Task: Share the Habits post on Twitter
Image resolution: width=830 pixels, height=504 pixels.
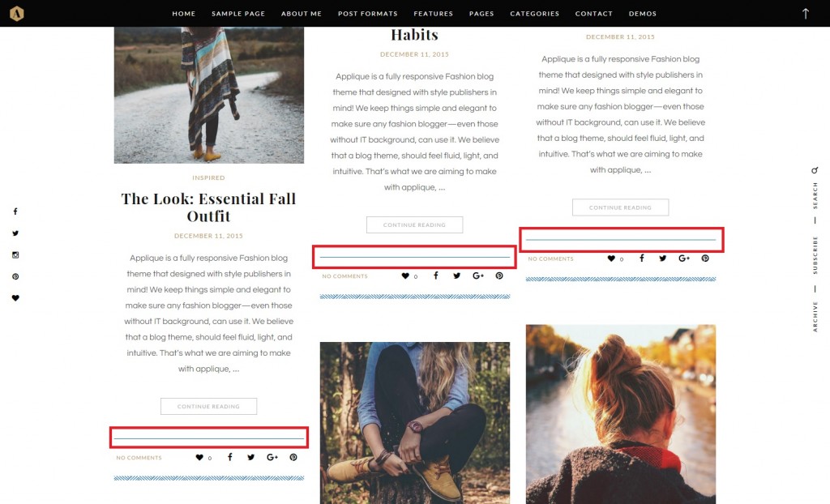Action: click(457, 275)
